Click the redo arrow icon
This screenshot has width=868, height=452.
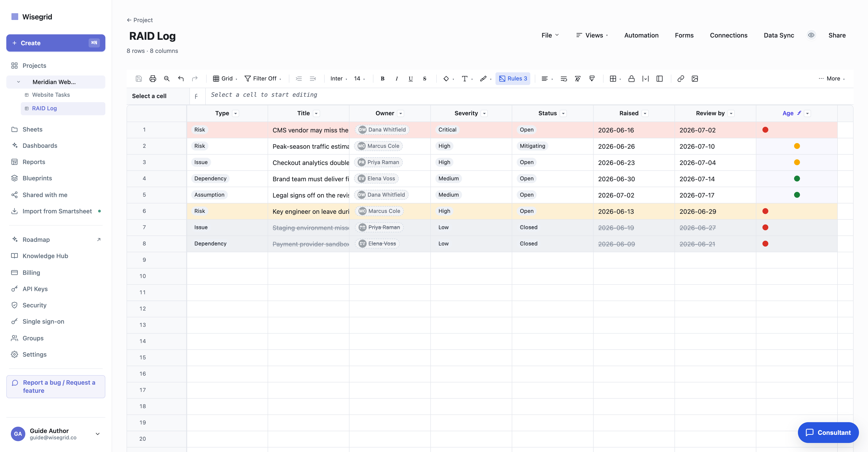[x=195, y=78]
